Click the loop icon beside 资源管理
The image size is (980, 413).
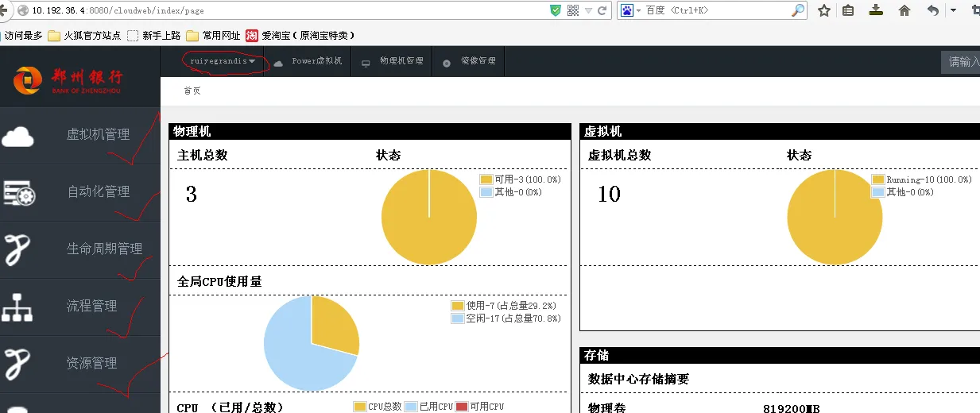pos(17,364)
